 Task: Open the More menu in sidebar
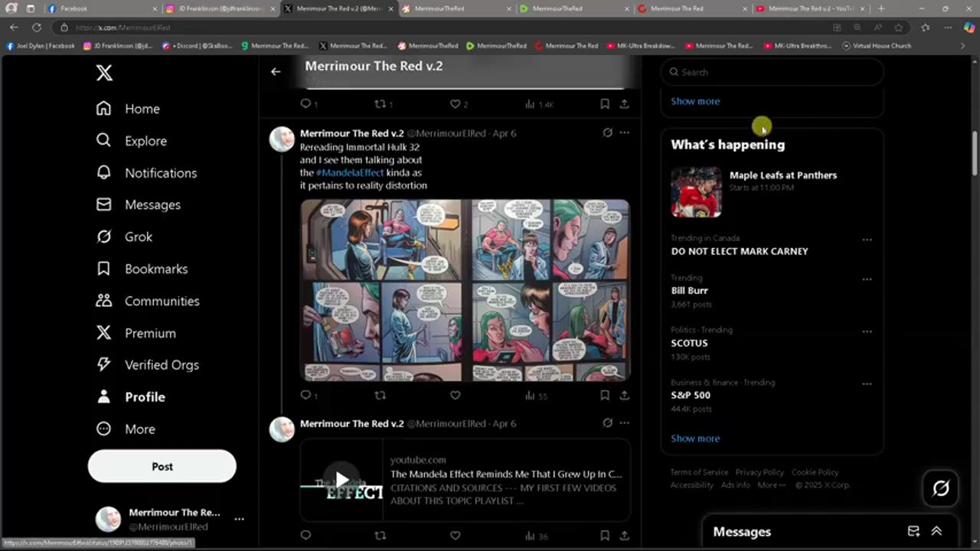125,429
